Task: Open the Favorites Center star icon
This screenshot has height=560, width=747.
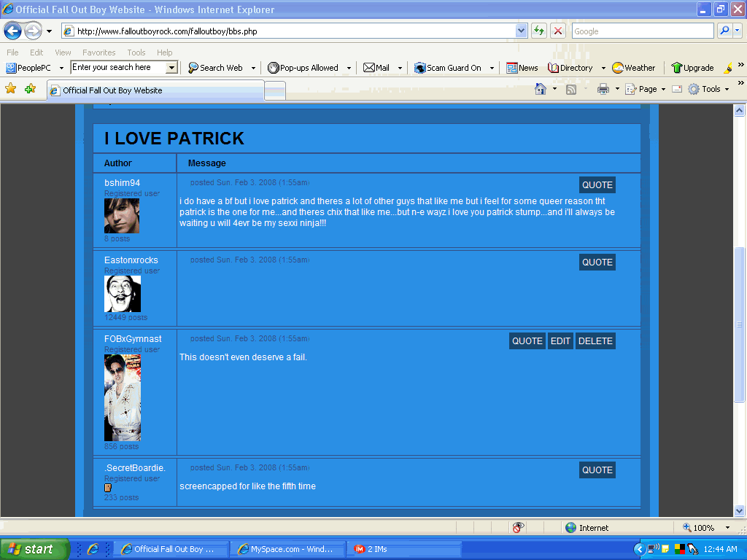Action: [x=10, y=88]
